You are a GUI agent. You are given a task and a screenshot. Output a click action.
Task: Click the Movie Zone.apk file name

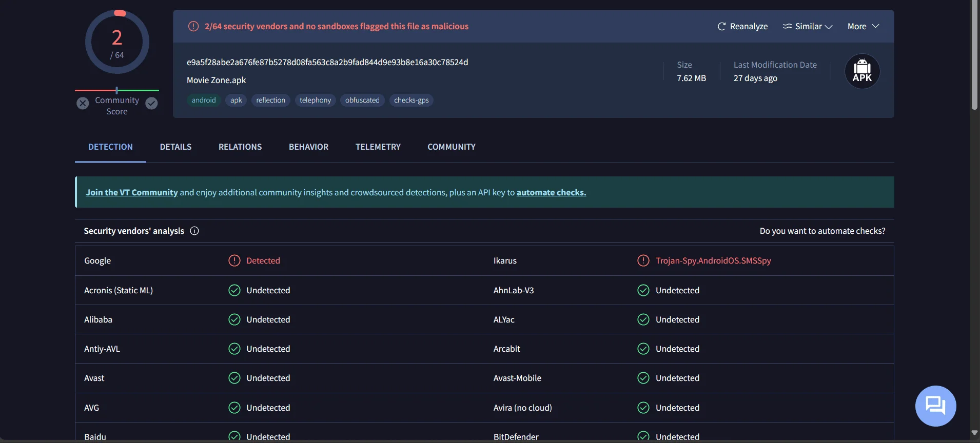[x=216, y=80]
